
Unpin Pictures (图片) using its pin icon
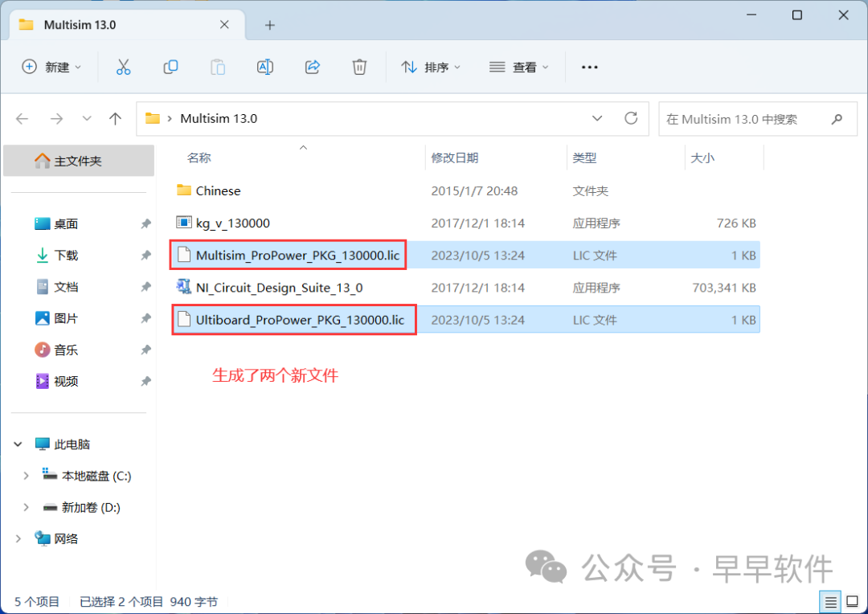tap(145, 318)
